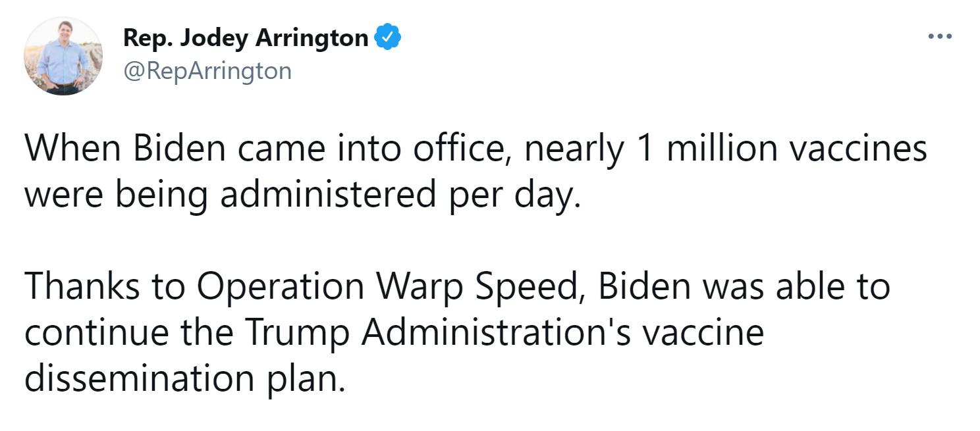The width and height of the screenshot is (980, 431).
Task: Click the blue verified checkmark badge
Action: (389, 39)
